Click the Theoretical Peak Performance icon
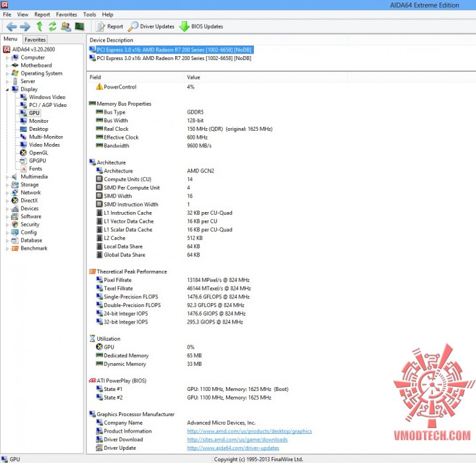Screen dimensions: 476x463 tap(93, 271)
